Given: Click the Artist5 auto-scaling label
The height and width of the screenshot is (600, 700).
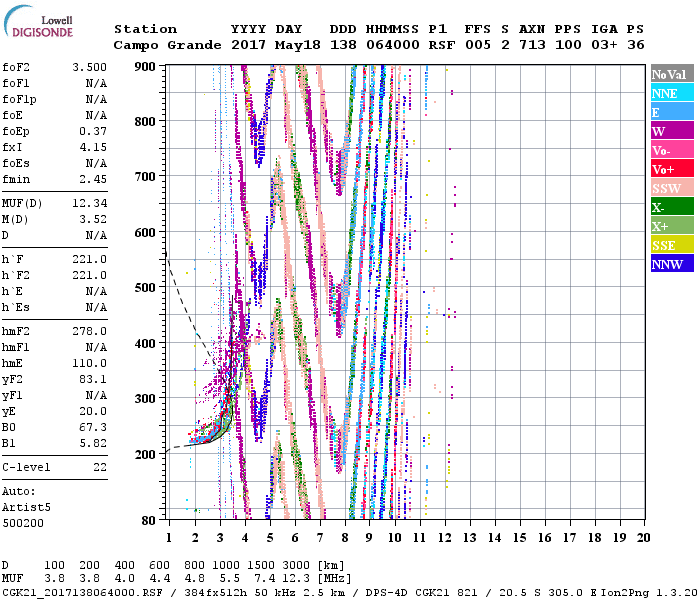Looking at the screenshot, I should pos(26,508).
